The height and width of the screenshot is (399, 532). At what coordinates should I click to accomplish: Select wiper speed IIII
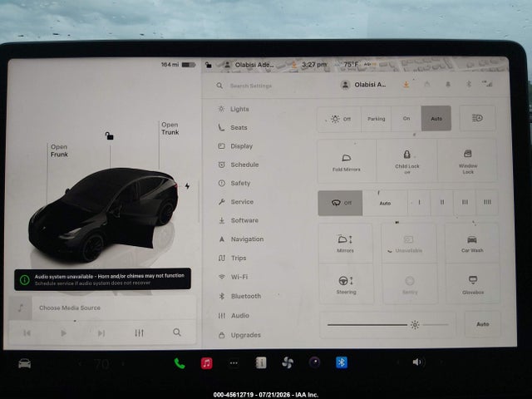487,203
